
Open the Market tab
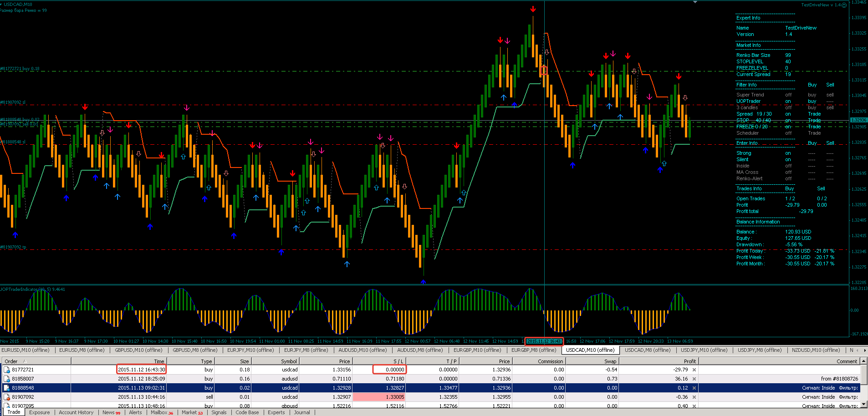click(192, 412)
